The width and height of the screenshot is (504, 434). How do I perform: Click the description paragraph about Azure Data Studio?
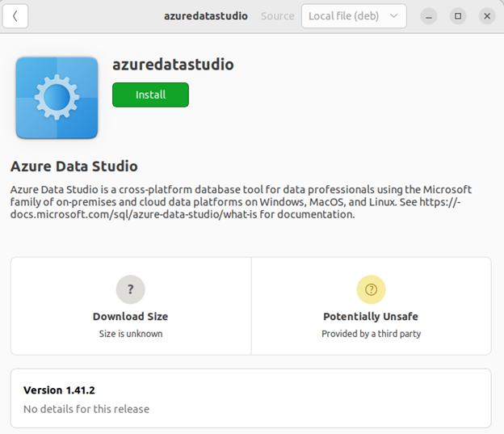[241, 202]
